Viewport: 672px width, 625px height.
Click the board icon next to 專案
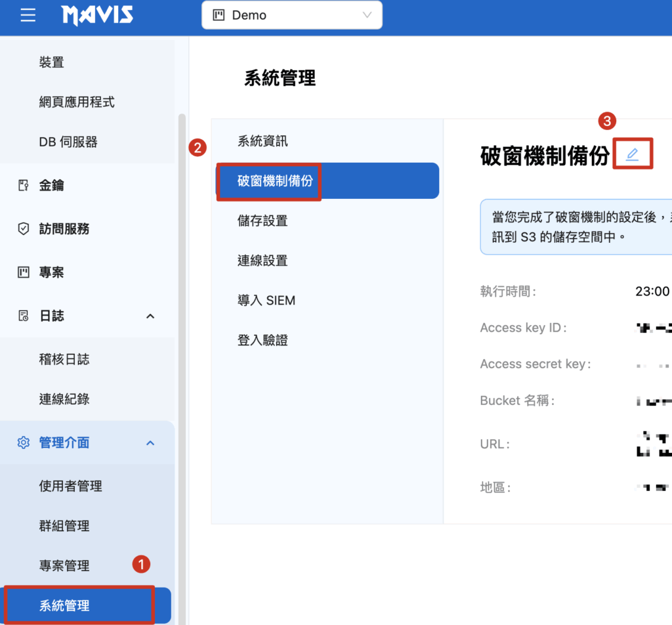tap(24, 272)
